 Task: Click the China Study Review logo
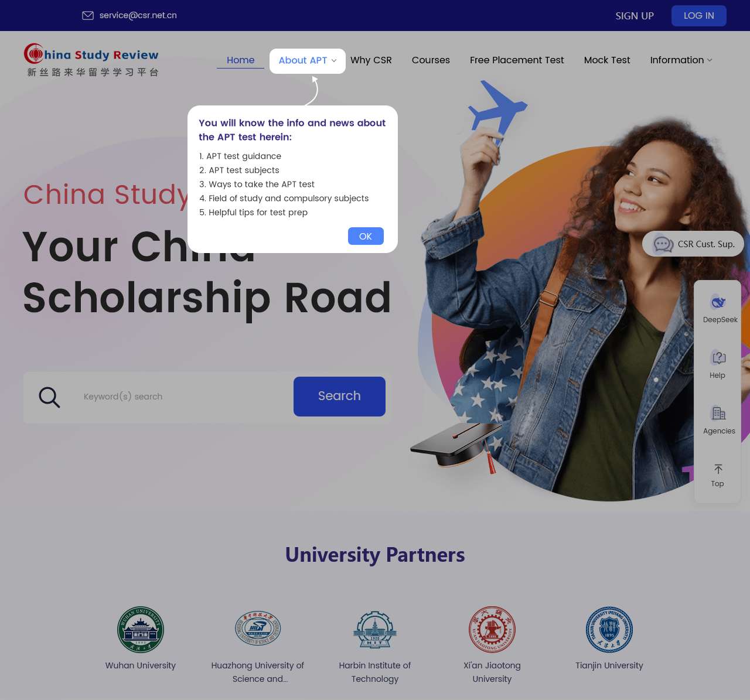click(x=91, y=60)
